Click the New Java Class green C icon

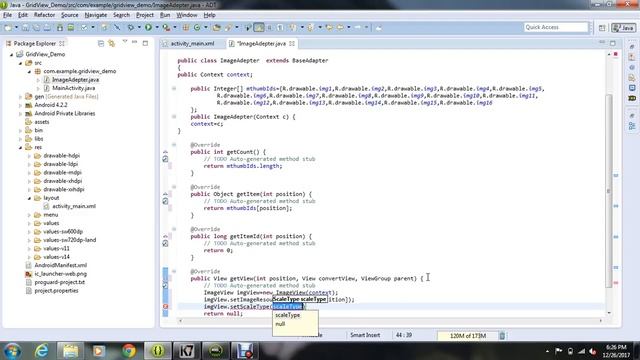197,27
